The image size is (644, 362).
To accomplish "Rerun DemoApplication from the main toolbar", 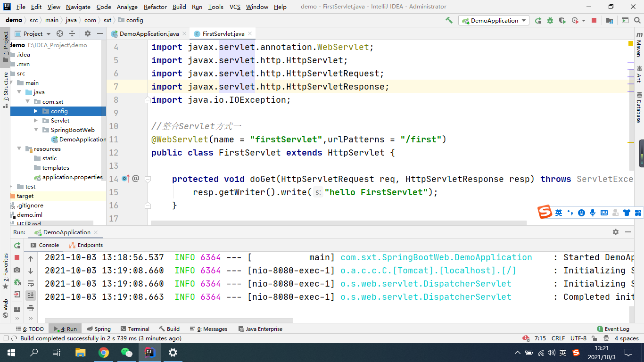I will [538, 20].
